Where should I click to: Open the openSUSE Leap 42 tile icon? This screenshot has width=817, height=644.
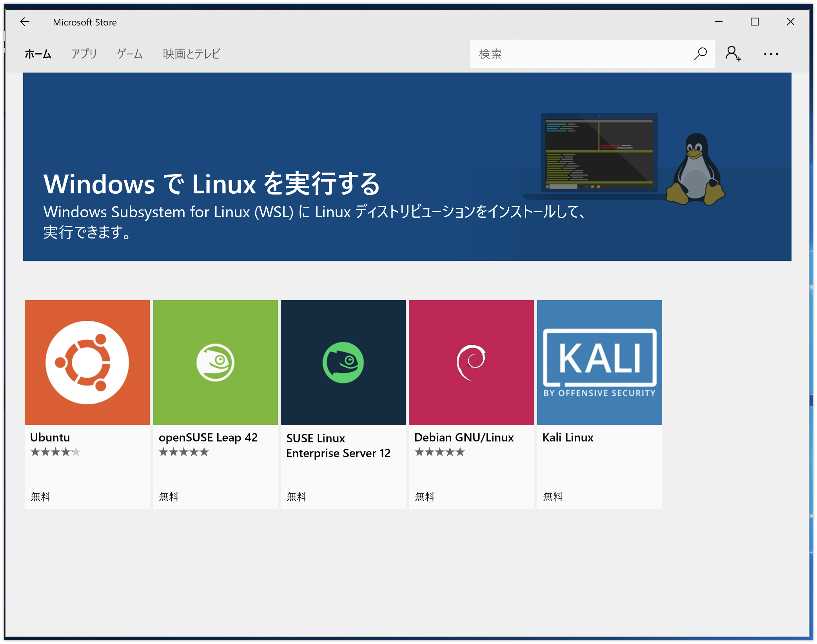coord(215,362)
